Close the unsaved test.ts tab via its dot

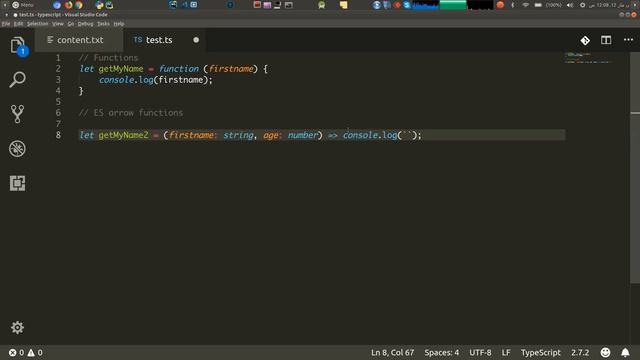(x=196, y=40)
